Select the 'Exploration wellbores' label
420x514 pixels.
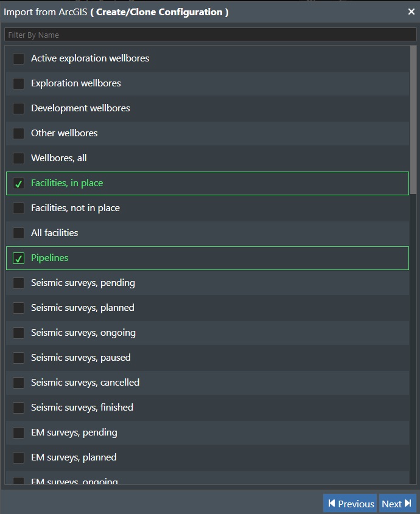[76, 83]
